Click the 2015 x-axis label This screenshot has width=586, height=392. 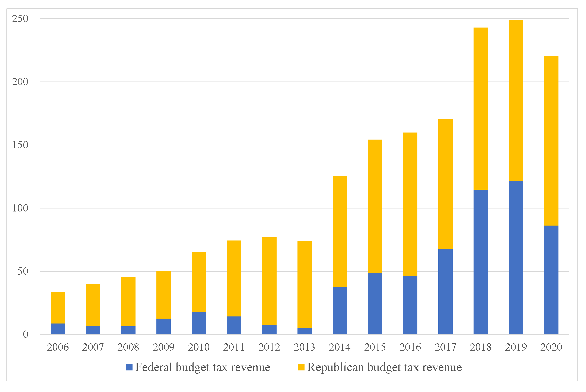pos(375,347)
